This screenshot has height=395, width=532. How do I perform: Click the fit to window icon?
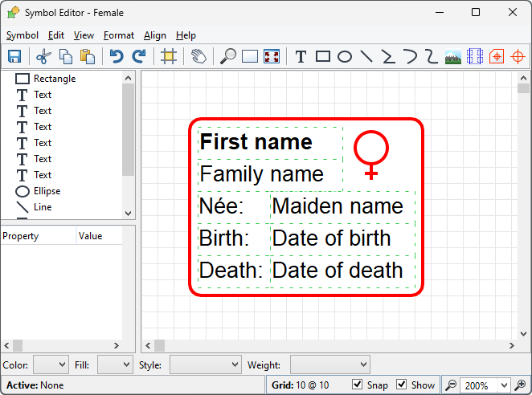(272, 56)
